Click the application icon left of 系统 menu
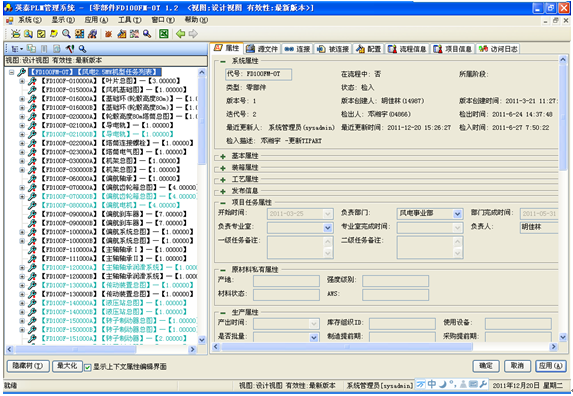 point(10,20)
